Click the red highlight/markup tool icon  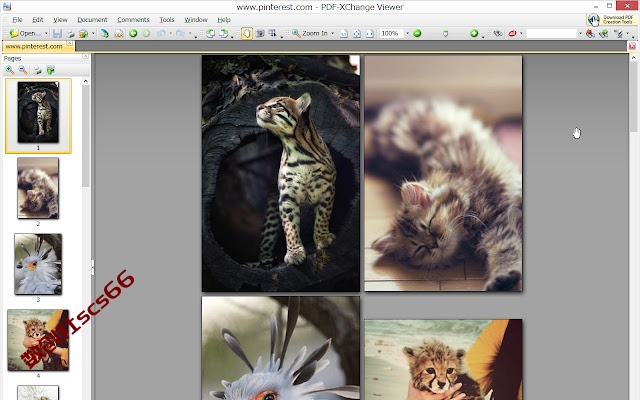(512, 33)
